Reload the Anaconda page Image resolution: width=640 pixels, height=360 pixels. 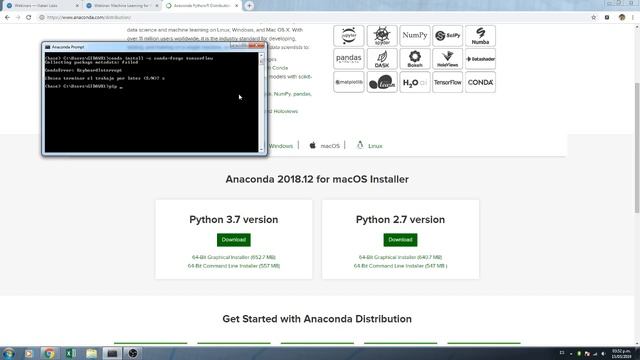pos(29,18)
